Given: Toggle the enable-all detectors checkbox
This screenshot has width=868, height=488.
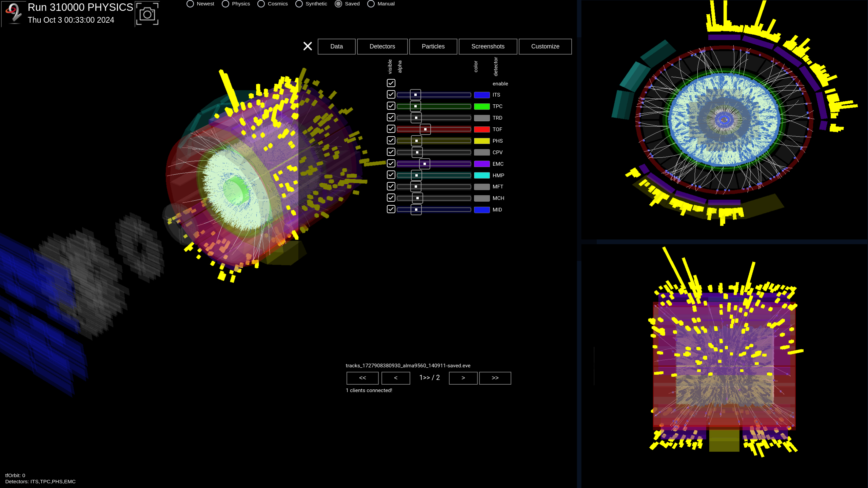Looking at the screenshot, I should point(391,83).
